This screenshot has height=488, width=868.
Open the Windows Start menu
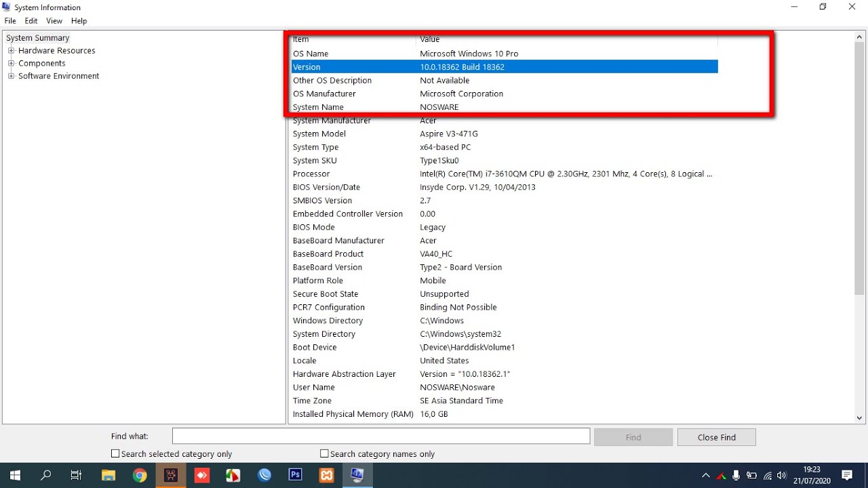tap(15, 475)
